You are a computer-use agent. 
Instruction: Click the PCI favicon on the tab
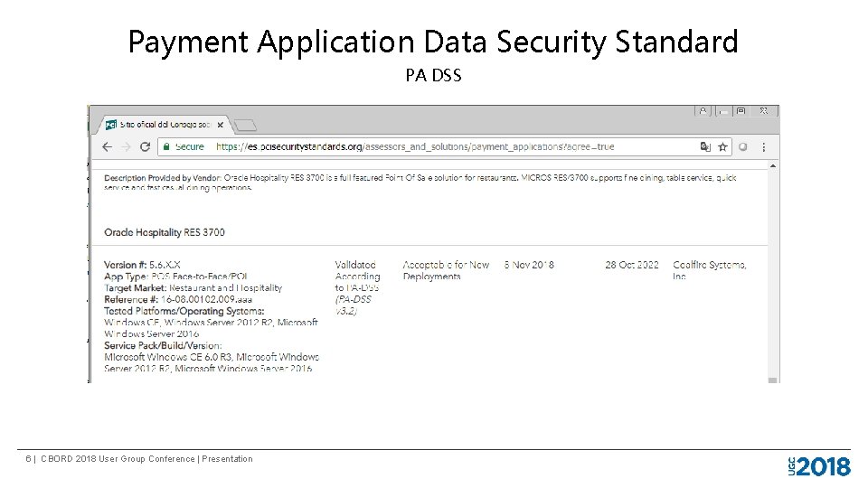111,125
